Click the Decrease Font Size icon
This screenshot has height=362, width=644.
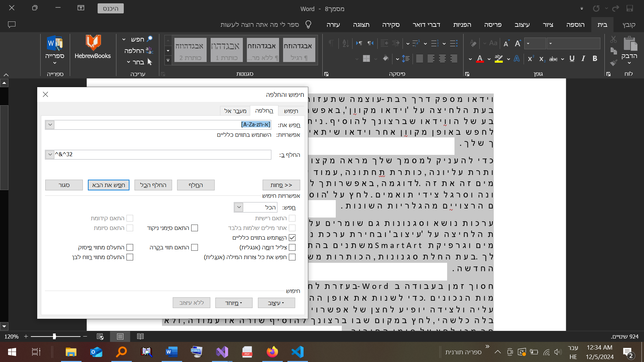click(x=506, y=43)
